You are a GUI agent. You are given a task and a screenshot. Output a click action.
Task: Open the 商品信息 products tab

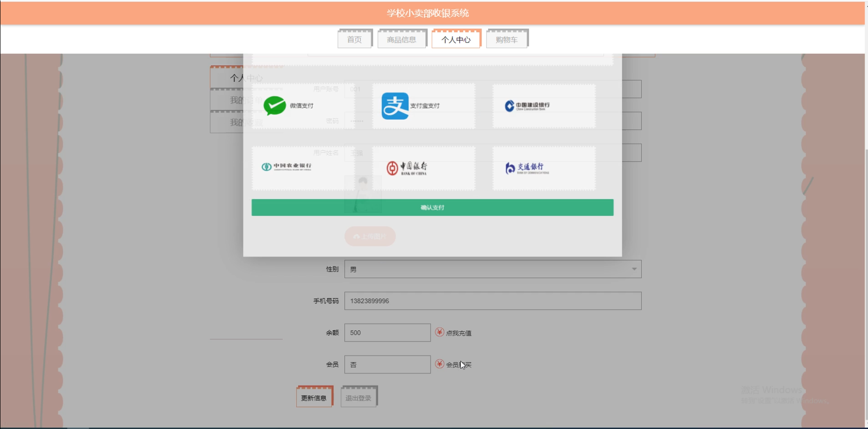click(402, 39)
